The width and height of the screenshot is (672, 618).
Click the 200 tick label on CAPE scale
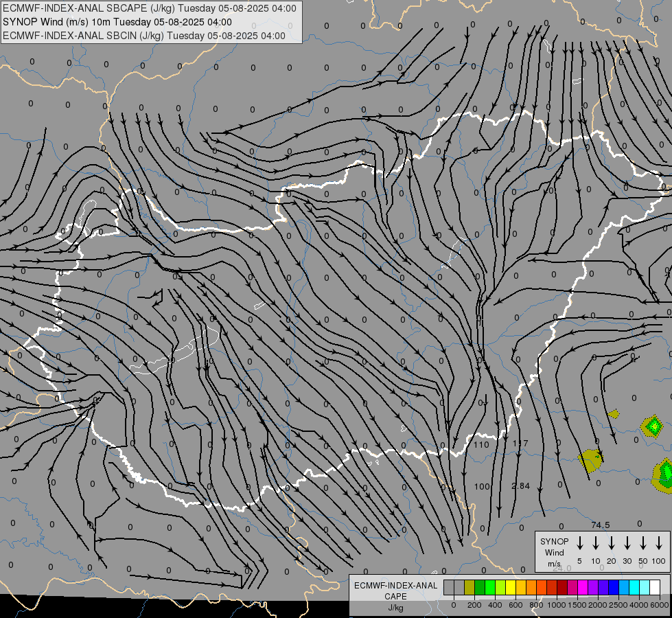[x=474, y=605]
